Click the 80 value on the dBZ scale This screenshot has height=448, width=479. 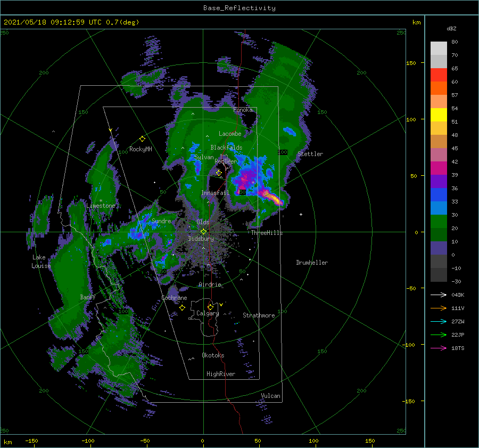[455, 42]
